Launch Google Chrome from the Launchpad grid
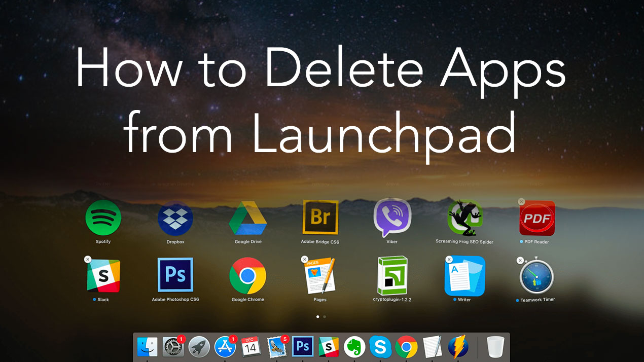Image resolution: width=644 pixels, height=362 pixels. (x=248, y=276)
